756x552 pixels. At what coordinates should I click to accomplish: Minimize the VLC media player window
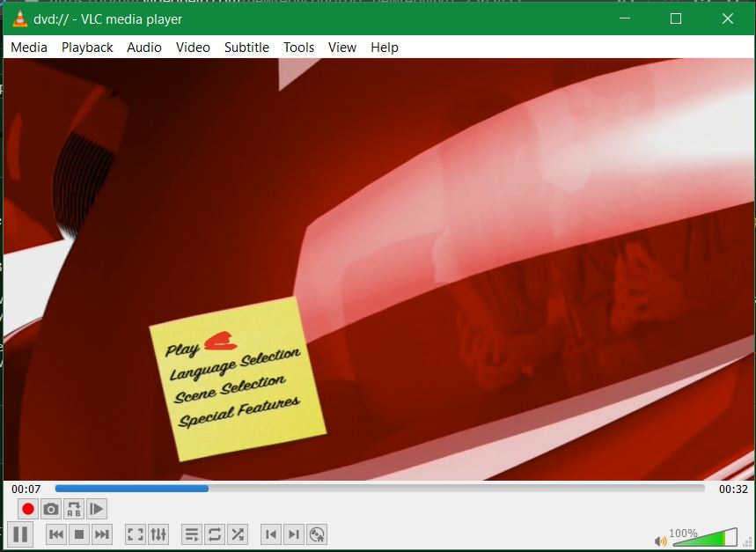[625, 18]
